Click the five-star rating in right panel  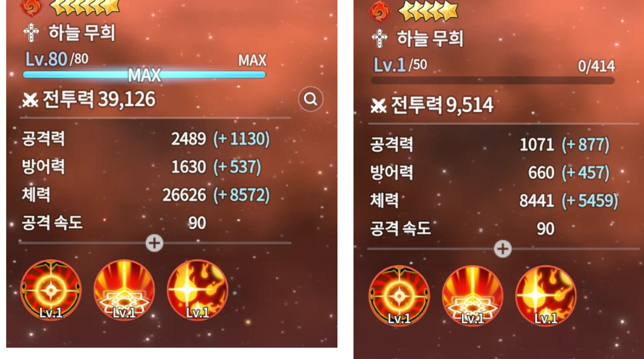(428, 12)
